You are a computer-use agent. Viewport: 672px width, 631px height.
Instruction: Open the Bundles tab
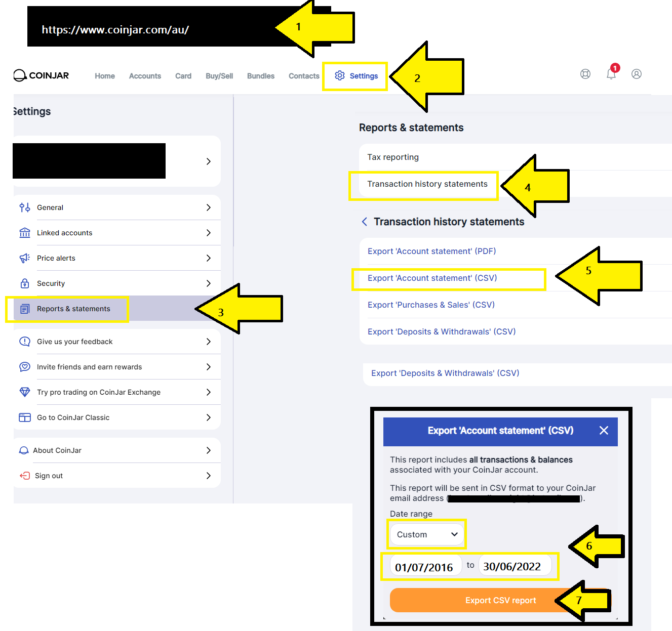tap(261, 76)
